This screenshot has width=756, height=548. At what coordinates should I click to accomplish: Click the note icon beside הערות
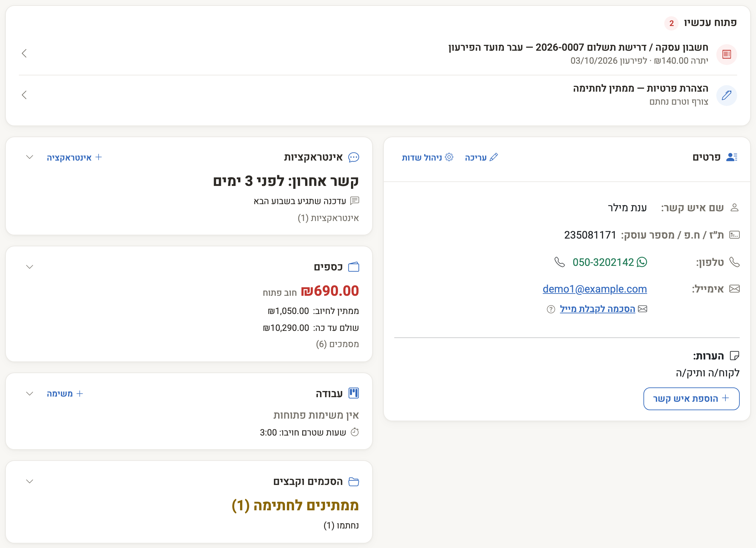tap(734, 356)
